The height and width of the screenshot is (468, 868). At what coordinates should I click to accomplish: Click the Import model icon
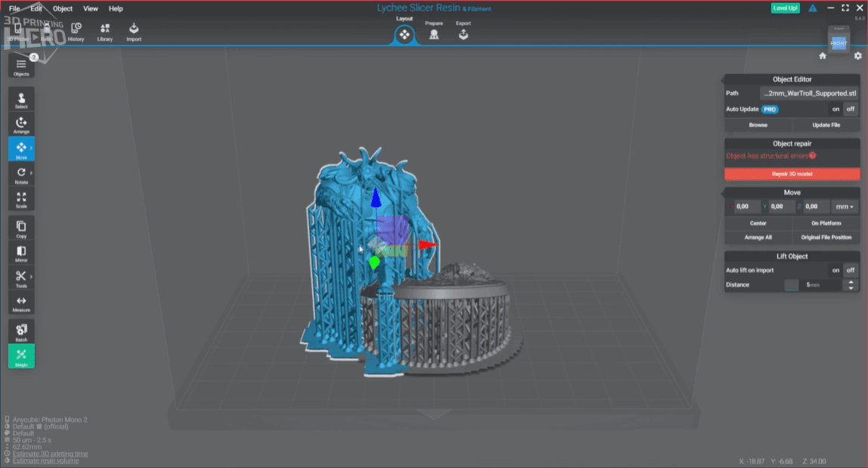tap(133, 32)
